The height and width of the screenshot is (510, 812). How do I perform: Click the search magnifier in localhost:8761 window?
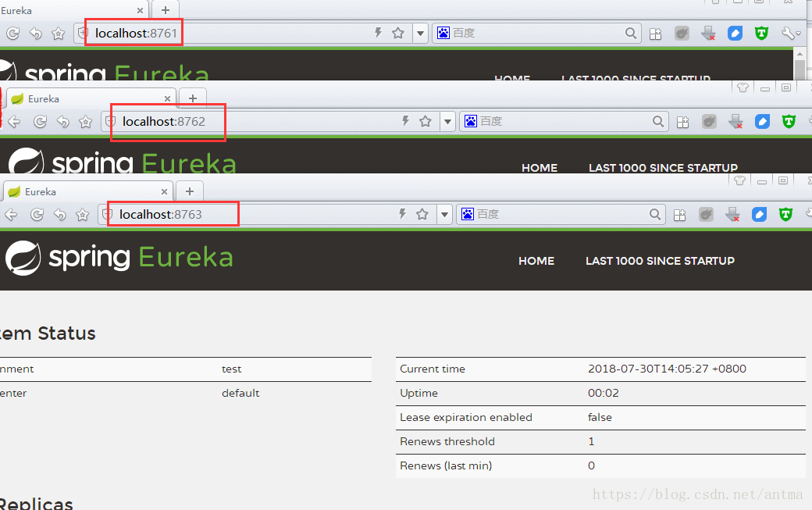click(x=630, y=33)
